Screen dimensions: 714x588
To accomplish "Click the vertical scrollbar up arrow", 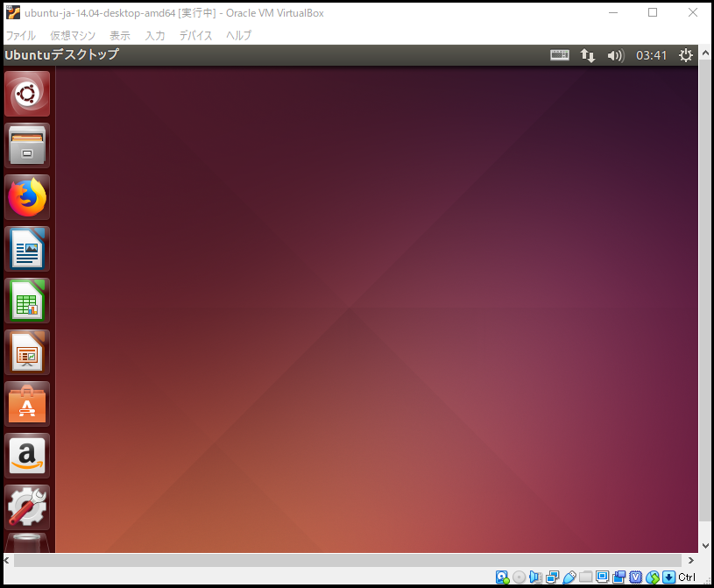I will pyautogui.click(x=705, y=53).
